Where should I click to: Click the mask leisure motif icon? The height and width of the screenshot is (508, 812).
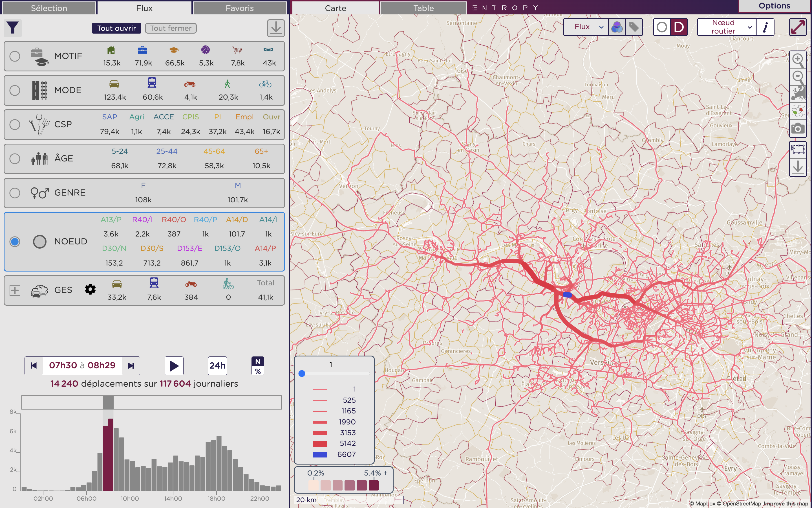[x=268, y=50]
